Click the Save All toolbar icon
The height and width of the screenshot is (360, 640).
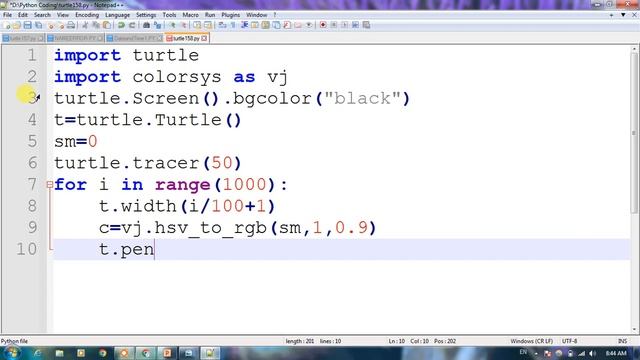(x=38, y=25)
